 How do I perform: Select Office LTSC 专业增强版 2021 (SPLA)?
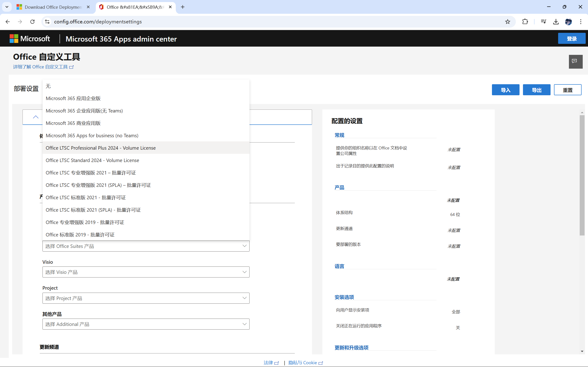(146, 185)
